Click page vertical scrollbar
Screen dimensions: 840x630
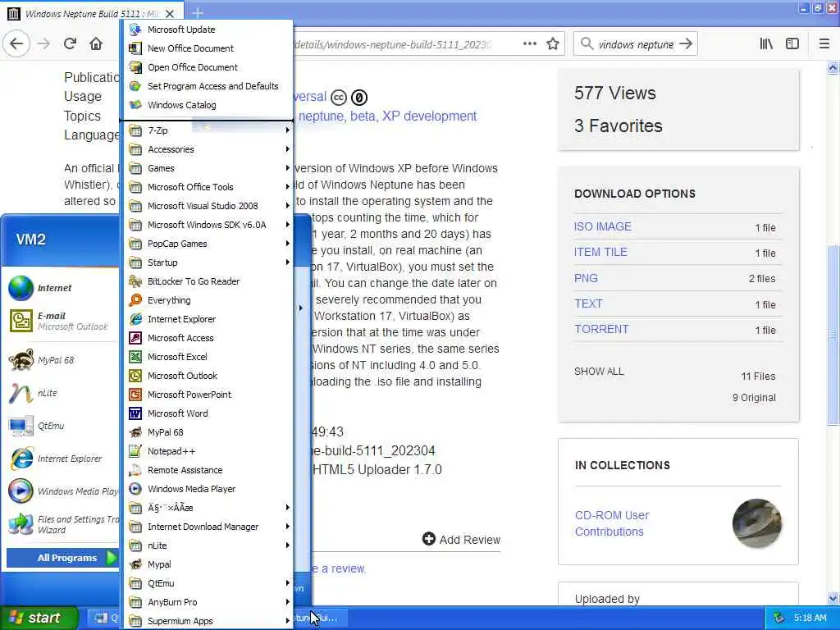click(x=833, y=336)
